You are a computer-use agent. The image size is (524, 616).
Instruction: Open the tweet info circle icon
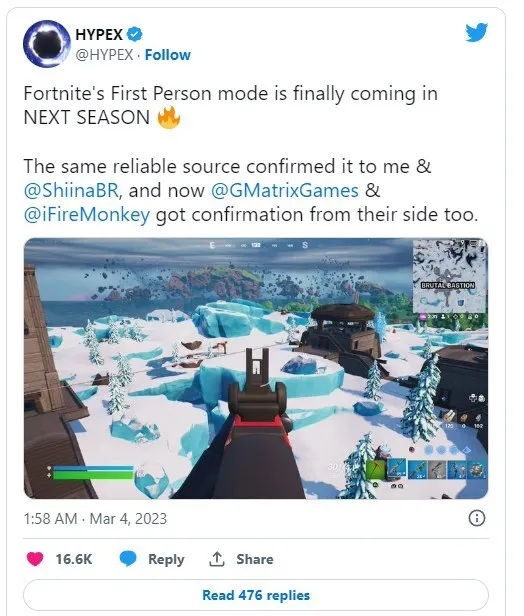coord(477,518)
